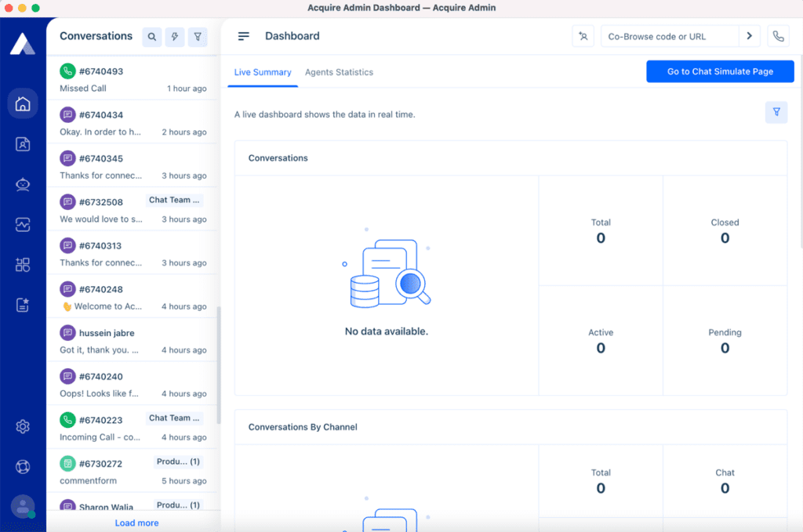The image size is (803, 532).
Task: Click the Active conversations count
Action: [601, 348]
